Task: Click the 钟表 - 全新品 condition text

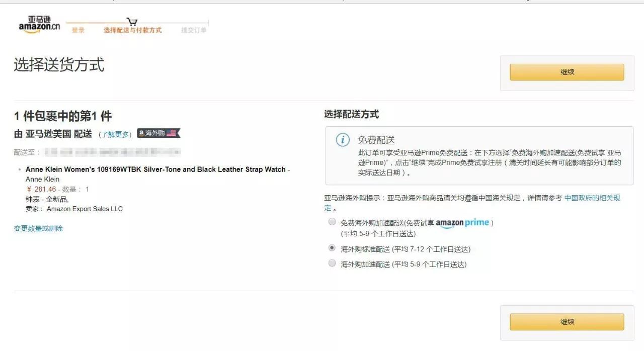Action: pyautogui.click(x=47, y=199)
